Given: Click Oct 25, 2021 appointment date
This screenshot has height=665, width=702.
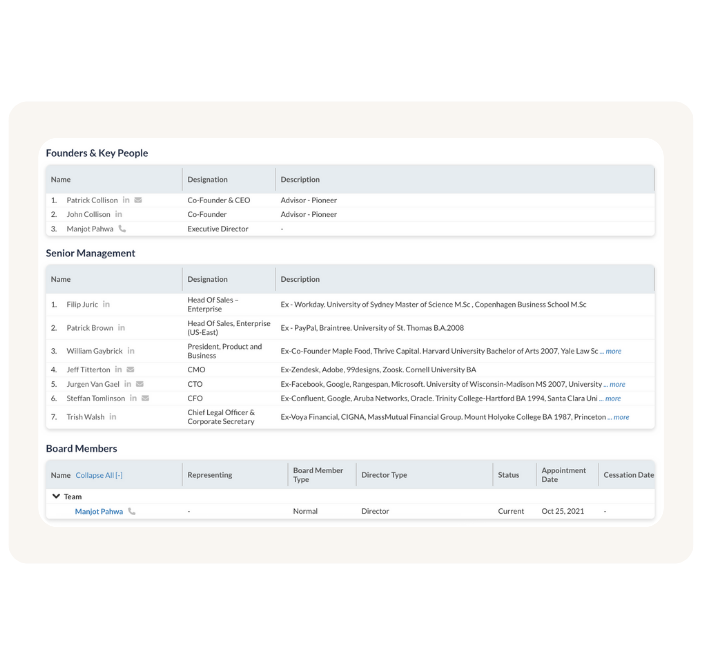Looking at the screenshot, I should (563, 511).
